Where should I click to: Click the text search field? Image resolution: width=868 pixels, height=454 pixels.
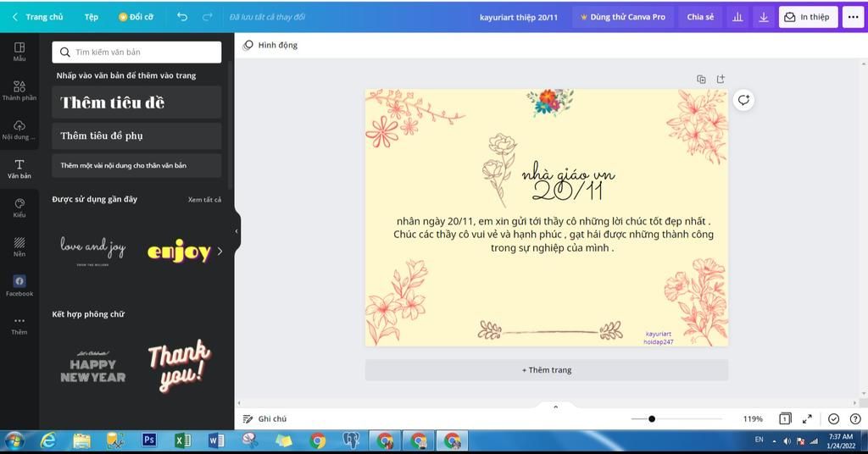(x=136, y=52)
